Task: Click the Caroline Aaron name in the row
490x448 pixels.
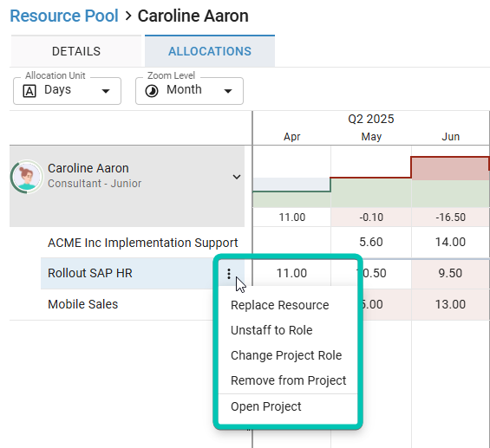Action: (88, 168)
